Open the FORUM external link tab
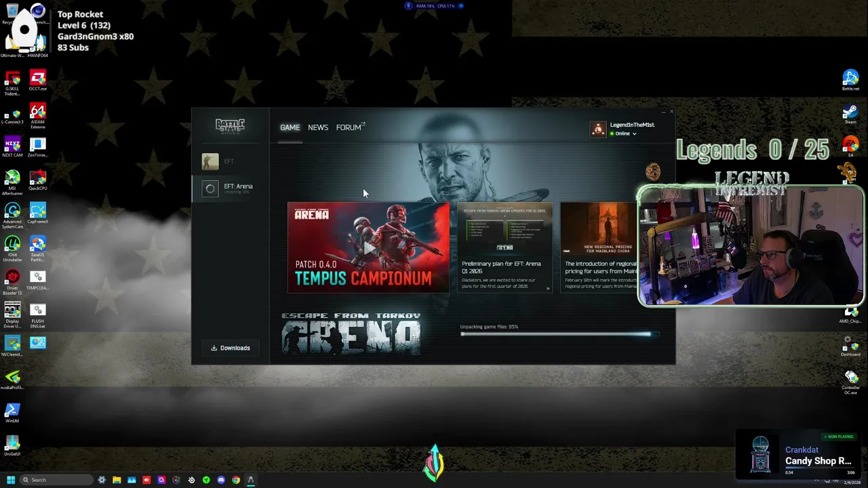868x488 pixels. (x=351, y=127)
